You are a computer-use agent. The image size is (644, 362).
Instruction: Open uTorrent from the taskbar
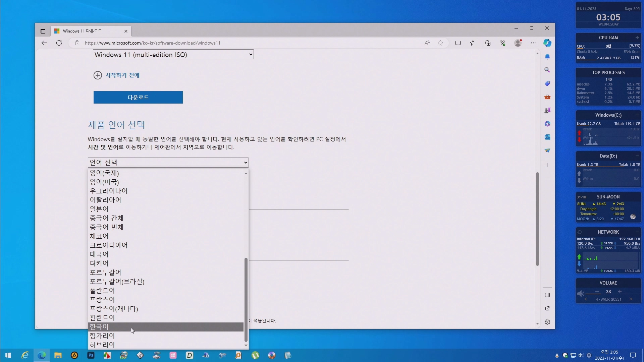[255, 355]
